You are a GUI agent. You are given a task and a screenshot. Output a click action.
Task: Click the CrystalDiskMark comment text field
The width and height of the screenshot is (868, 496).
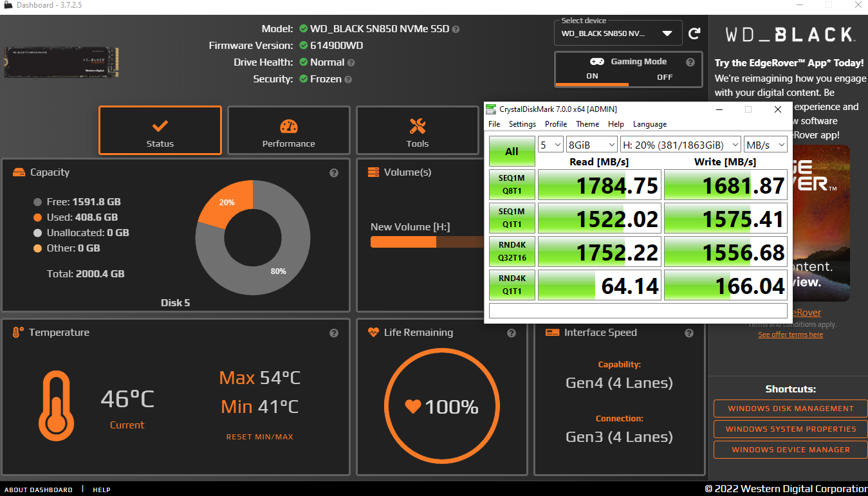coord(638,311)
